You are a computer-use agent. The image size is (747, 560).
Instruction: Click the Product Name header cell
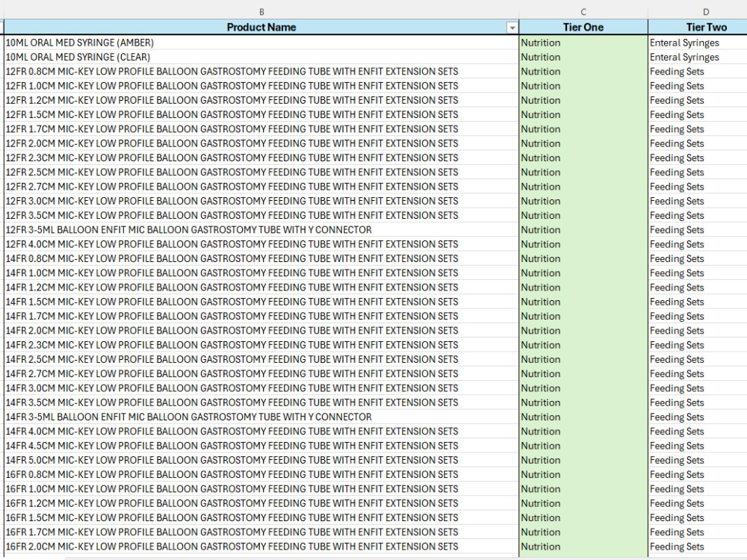261,27
